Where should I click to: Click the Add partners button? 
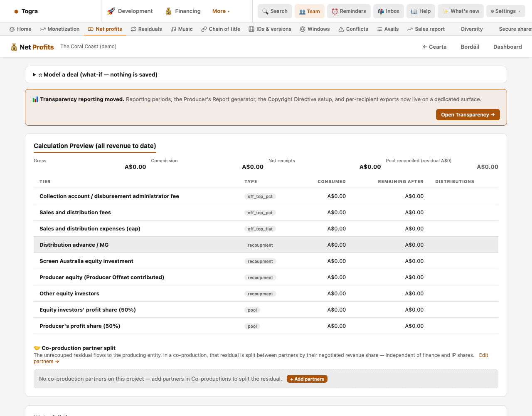(x=307, y=379)
